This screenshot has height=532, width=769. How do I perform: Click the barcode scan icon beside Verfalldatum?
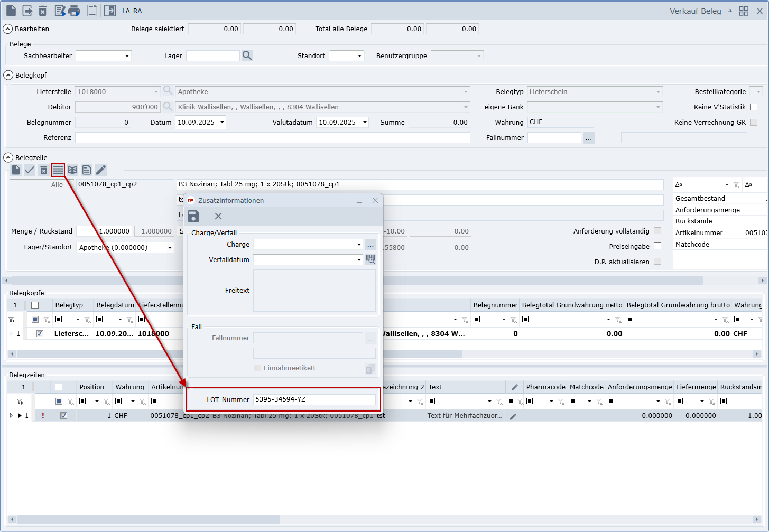[x=370, y=259]
